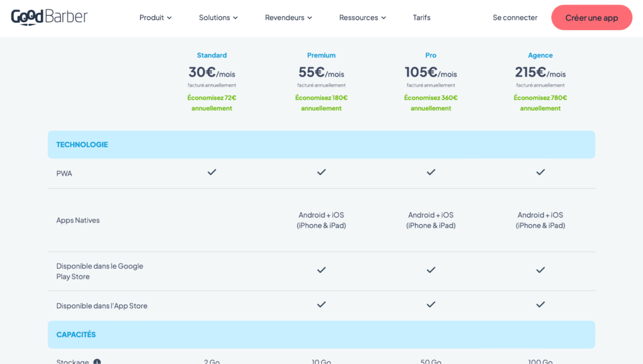643x364 pixels.
Task: Click Google Play Store checkmark under Pro
Action: pyautogui.click(x=431, y=270)
